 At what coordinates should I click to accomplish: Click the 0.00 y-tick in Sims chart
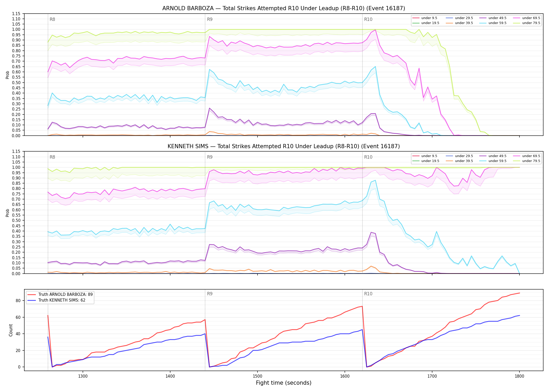16,274
